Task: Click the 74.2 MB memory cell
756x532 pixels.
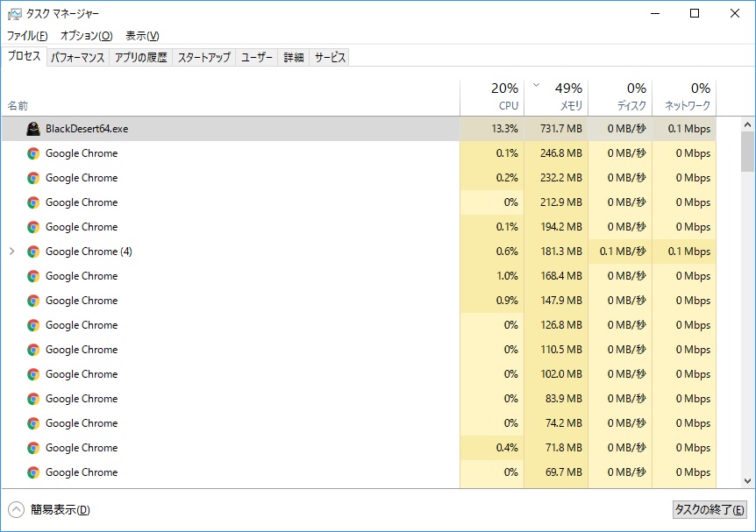Action: point(556,423)
